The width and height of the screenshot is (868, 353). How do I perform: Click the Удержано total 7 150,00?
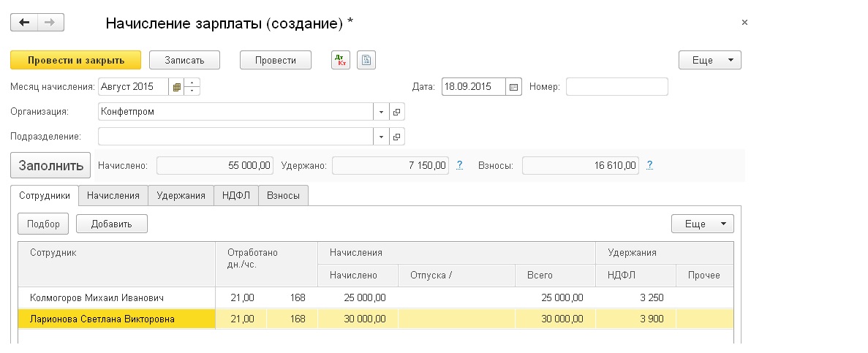[x=390, y=165]
